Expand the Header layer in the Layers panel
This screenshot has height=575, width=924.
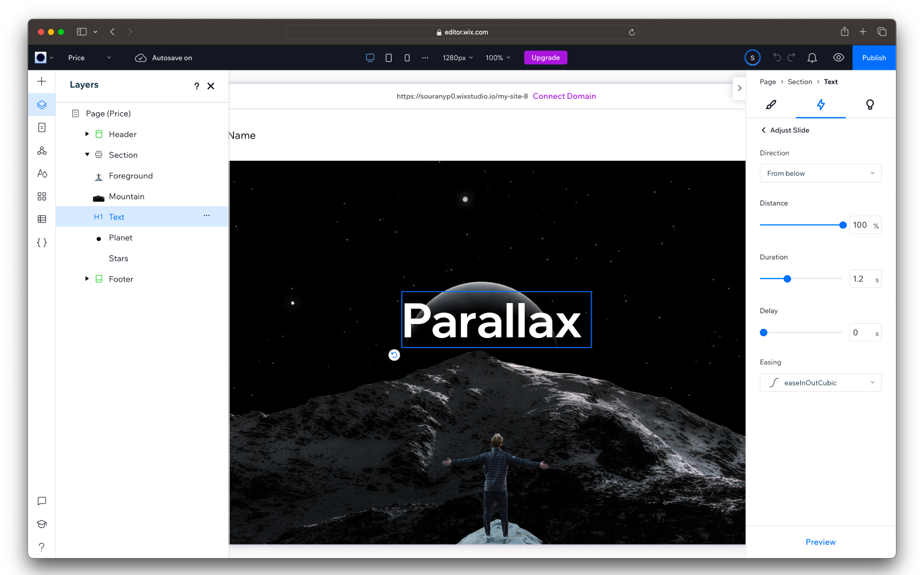87,134
